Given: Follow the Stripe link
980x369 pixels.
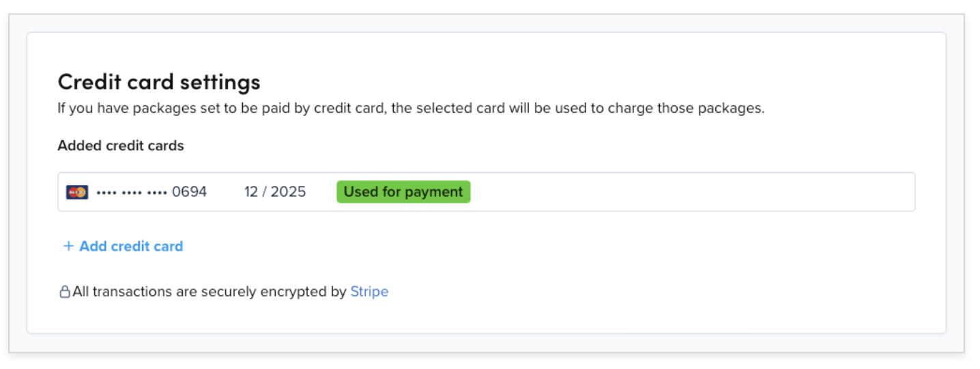Looking at the screenshot, I should (x=369, y=292).
